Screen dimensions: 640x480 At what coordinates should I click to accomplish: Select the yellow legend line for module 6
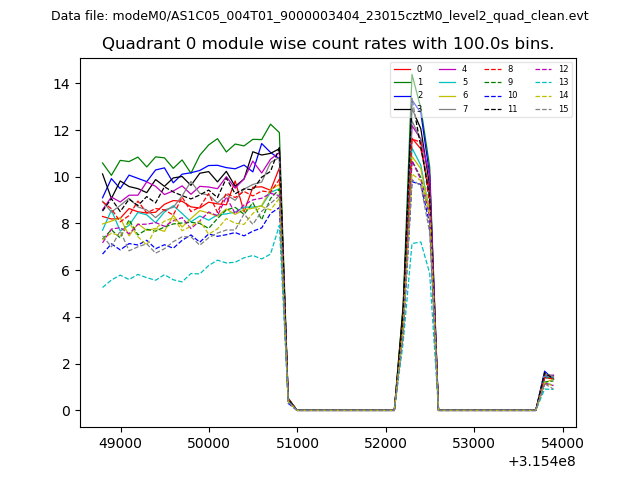(446, 95)
